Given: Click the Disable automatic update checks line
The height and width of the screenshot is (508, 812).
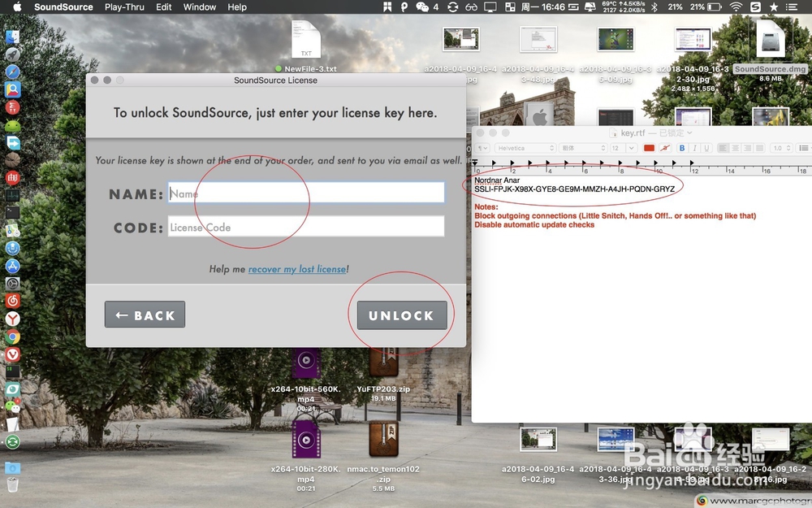Looking at the screenshot, I should pos(534,224).
